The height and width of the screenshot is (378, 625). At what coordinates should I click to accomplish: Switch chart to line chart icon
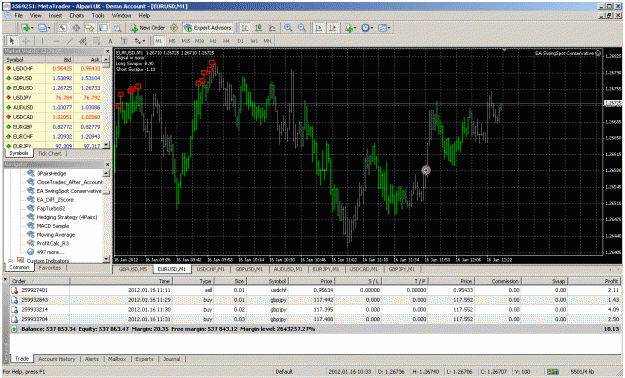pyautogui.click(x=272, y=28)
